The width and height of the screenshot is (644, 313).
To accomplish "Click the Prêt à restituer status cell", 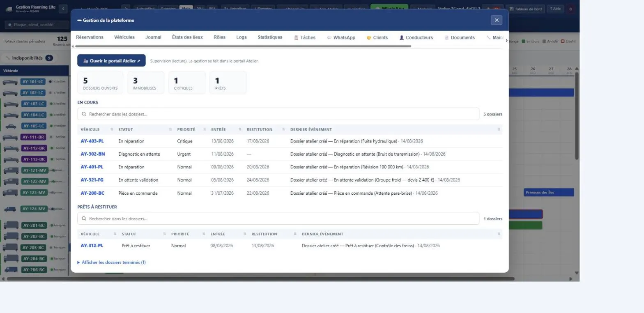I will tap(136, 246).
